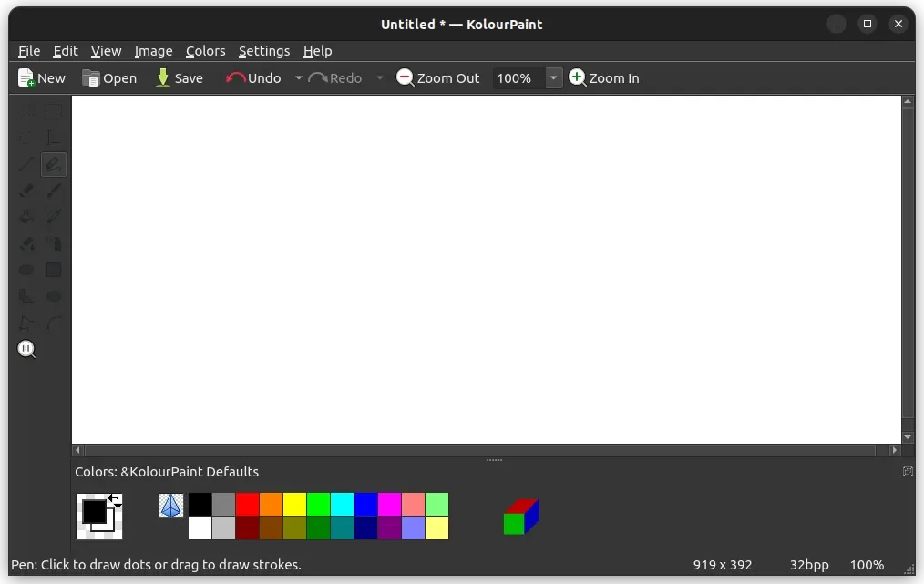Screen dimensions: 924x584
Task: Pick the teal color swatch
Action: point(342,528)
